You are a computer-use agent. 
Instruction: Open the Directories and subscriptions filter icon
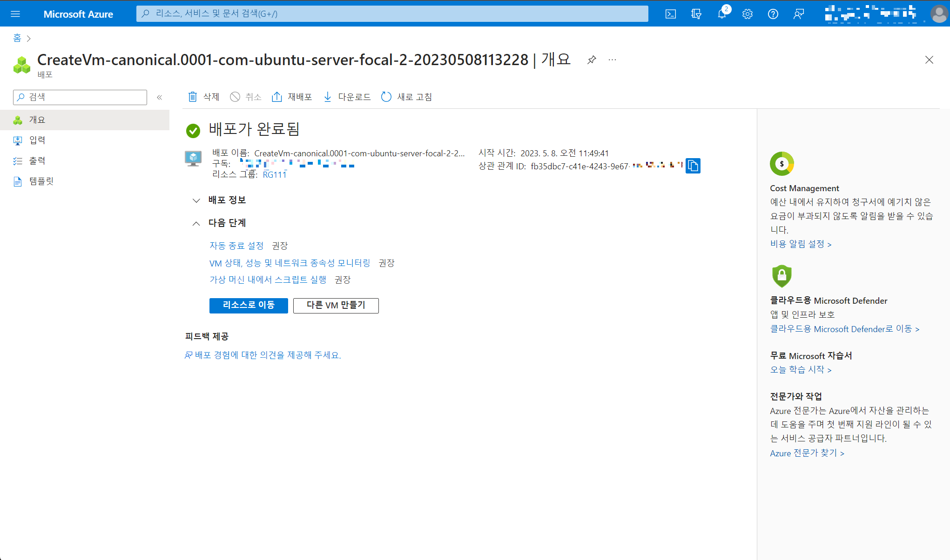pyautogui.click(x=696, y=14)
